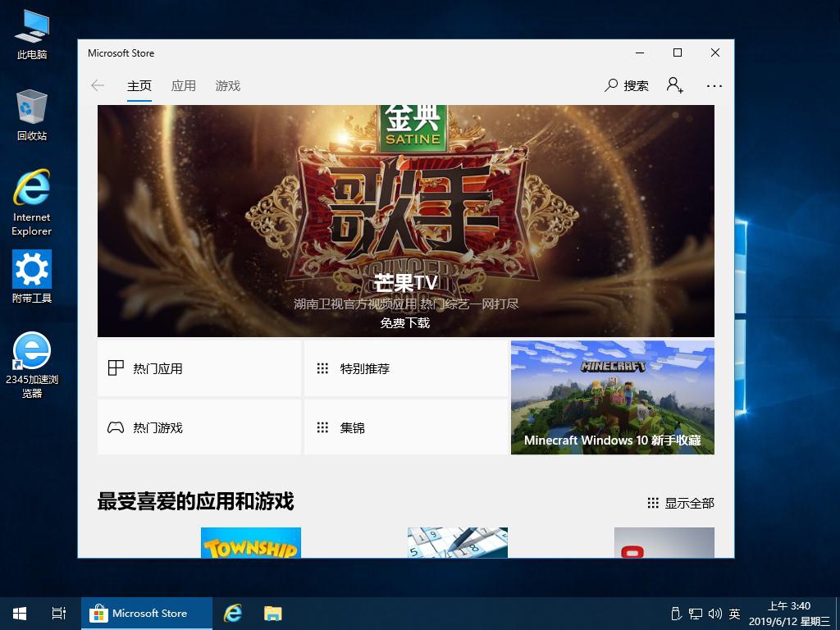Open the Windows Start menu
Screen dimensions: 840x630
(20, 614)
